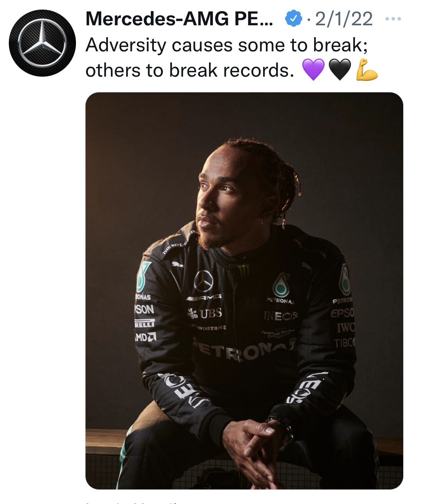Click the 2/1/22 tweet date
422x504 pixels.
[344, 18]
